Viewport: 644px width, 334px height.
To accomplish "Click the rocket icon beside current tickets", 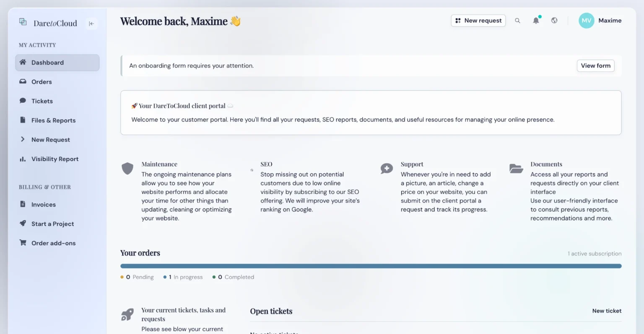I will coord(127,315).
